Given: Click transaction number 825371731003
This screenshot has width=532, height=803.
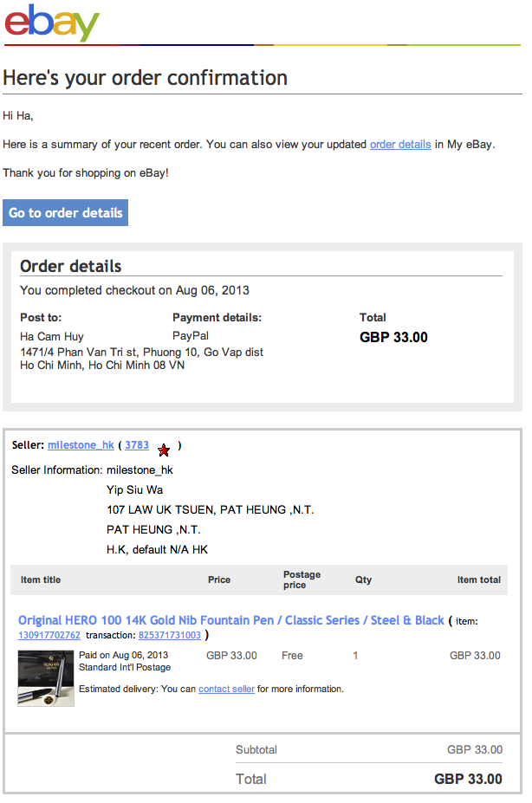Looking at the screenshot, I should coord(169,635).
